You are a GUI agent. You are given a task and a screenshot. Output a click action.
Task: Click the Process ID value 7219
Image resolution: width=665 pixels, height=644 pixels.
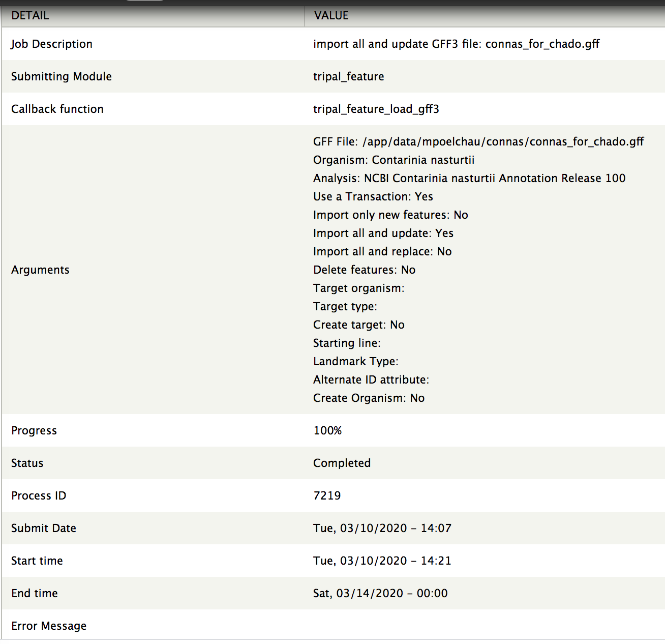(x=327, y=496)
